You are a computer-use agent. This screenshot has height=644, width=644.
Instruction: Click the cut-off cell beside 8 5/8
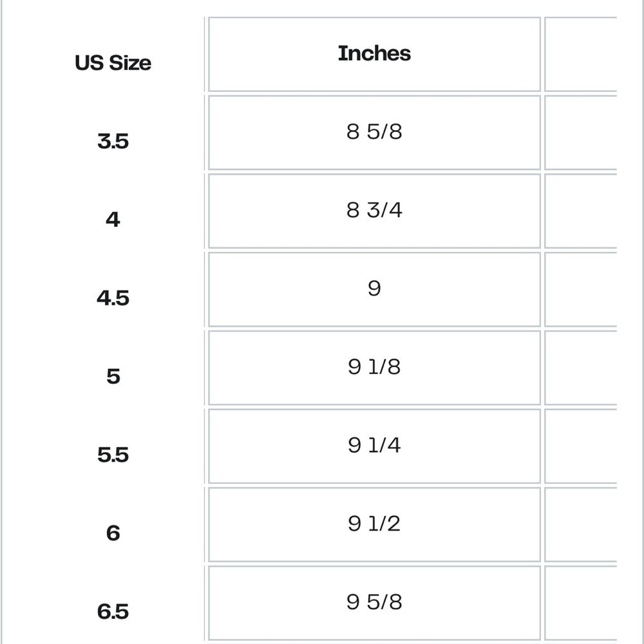(x=581, y=133)
